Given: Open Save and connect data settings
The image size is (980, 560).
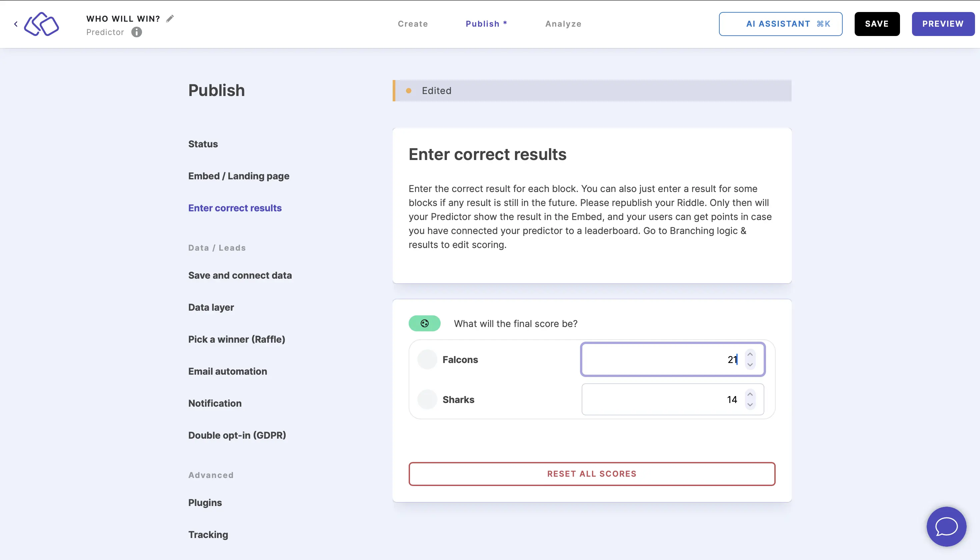Looking at the screenshot, I should [x=240, y=275].
